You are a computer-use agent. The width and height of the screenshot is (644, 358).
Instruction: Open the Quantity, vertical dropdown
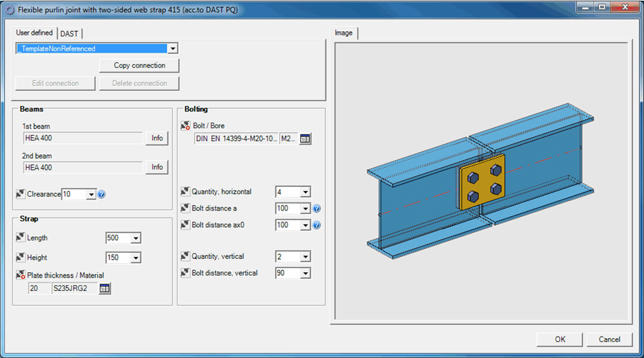(x=305, y=257)
